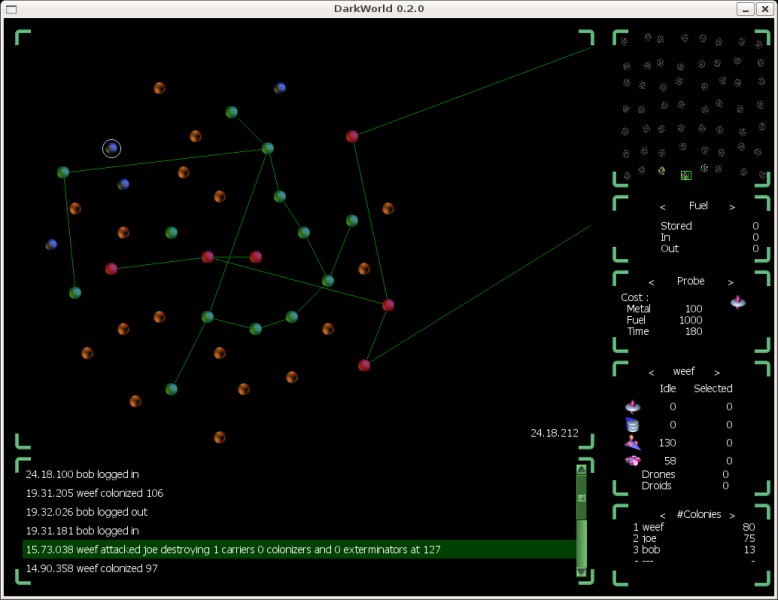Image resolution: width=778 pixels, height=600 pixels.
Task: Click the bottommost orange planet on map
Action: coord(219,437)
